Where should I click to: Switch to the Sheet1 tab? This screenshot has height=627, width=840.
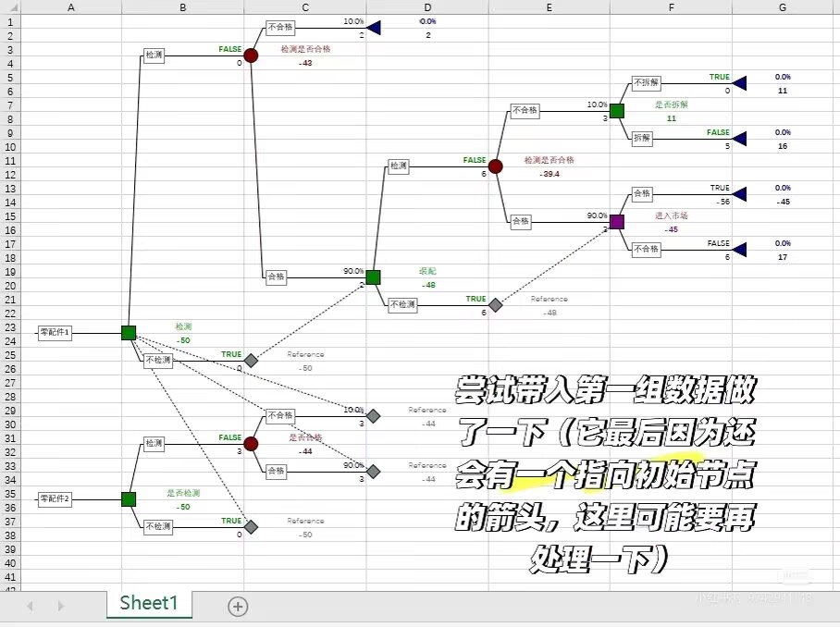click(148, 604)
